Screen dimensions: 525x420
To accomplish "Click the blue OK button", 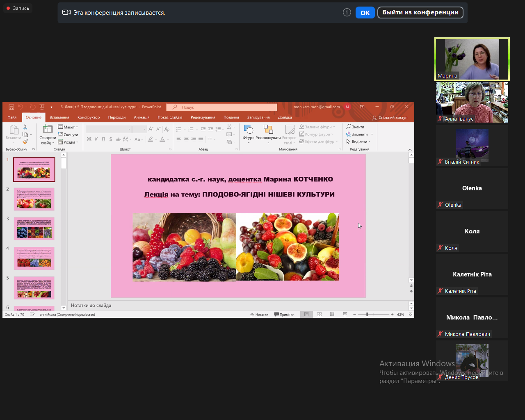I will pos(365,13).
